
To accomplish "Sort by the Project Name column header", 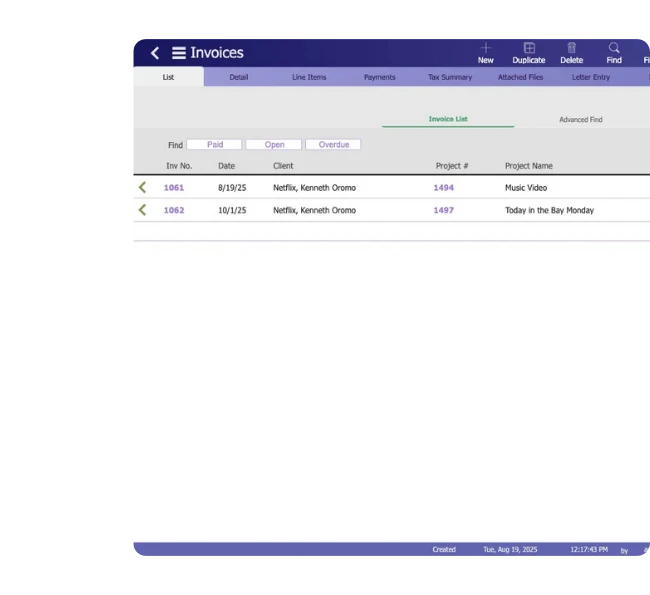I will coord(529,166).
